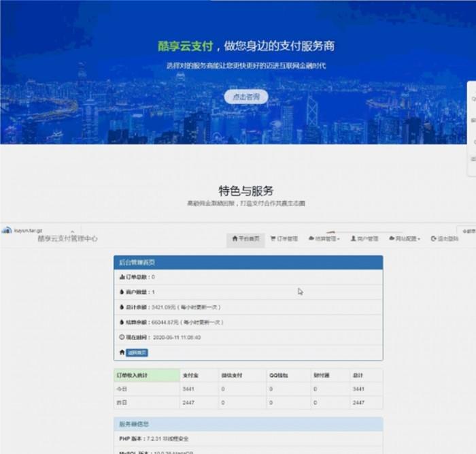Expand the chevron beside kuyun.tar.gz download
476x454 pixels.
72,231
